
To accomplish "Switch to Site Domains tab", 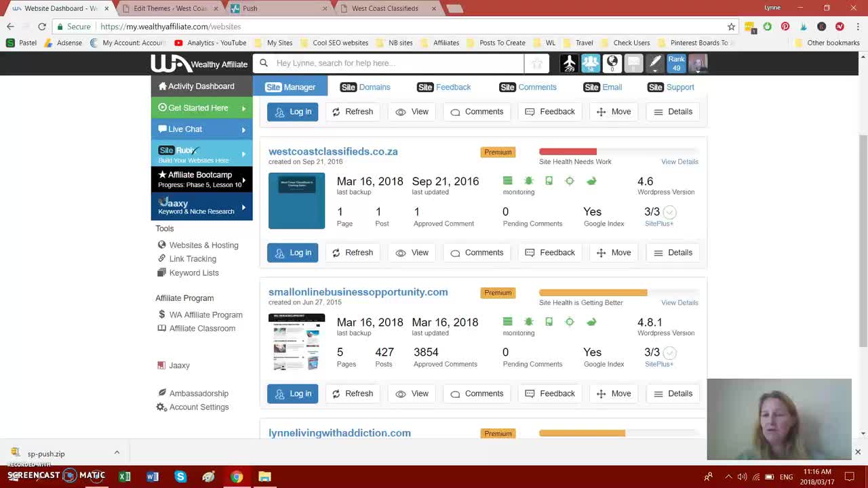I will click(366, 87).
